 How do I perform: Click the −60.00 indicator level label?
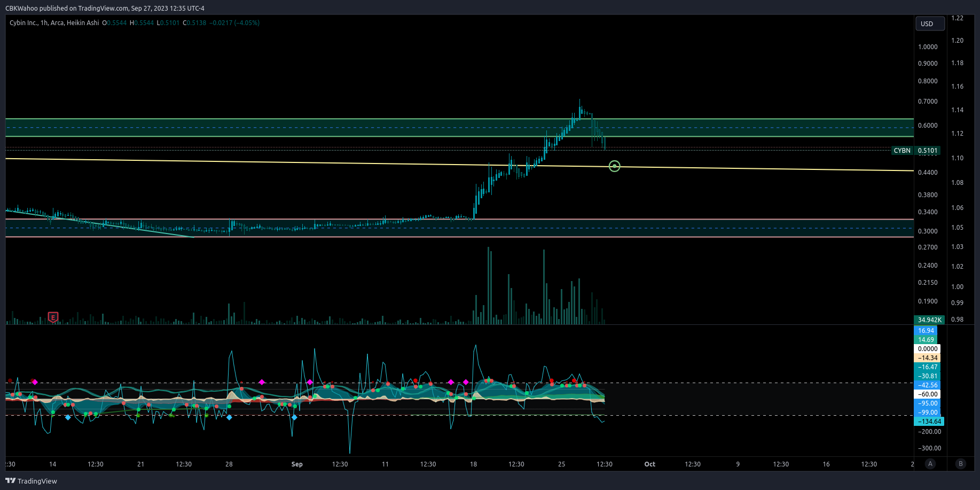[x=928, y=394]
